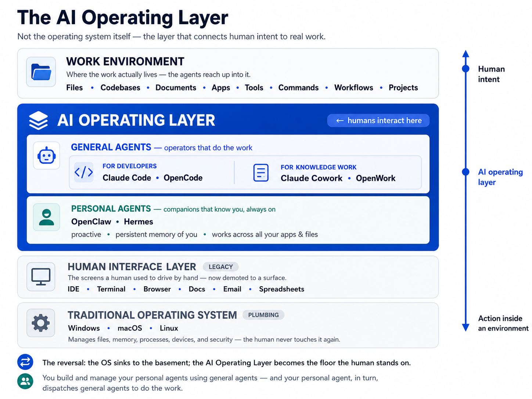
Task: Click 'Hermes' in Personal Agents
Action: click(139, 222)
